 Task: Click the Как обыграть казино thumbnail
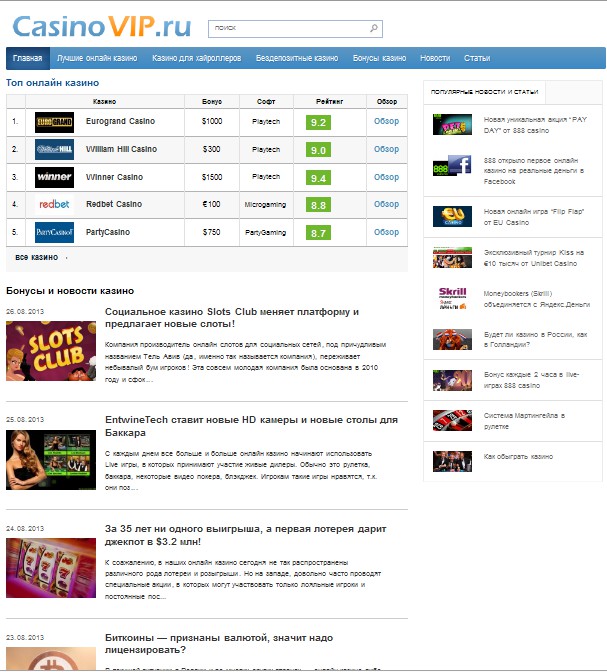[452, 462]
